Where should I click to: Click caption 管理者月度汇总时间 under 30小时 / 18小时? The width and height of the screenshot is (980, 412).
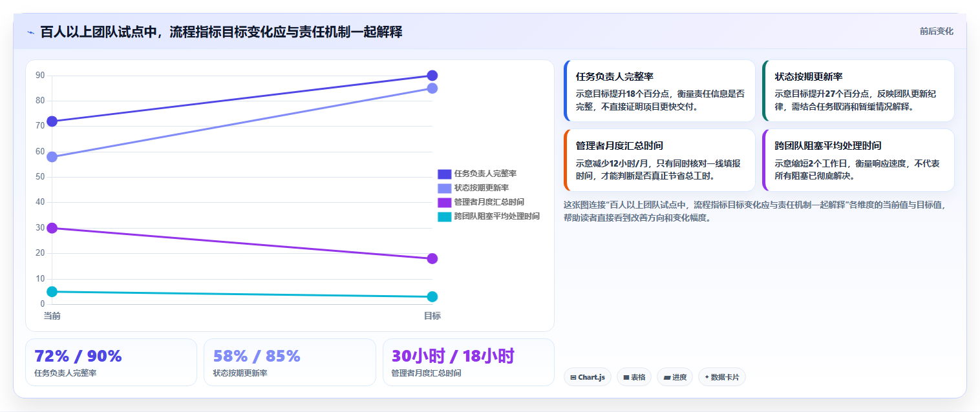click(427, 373)
